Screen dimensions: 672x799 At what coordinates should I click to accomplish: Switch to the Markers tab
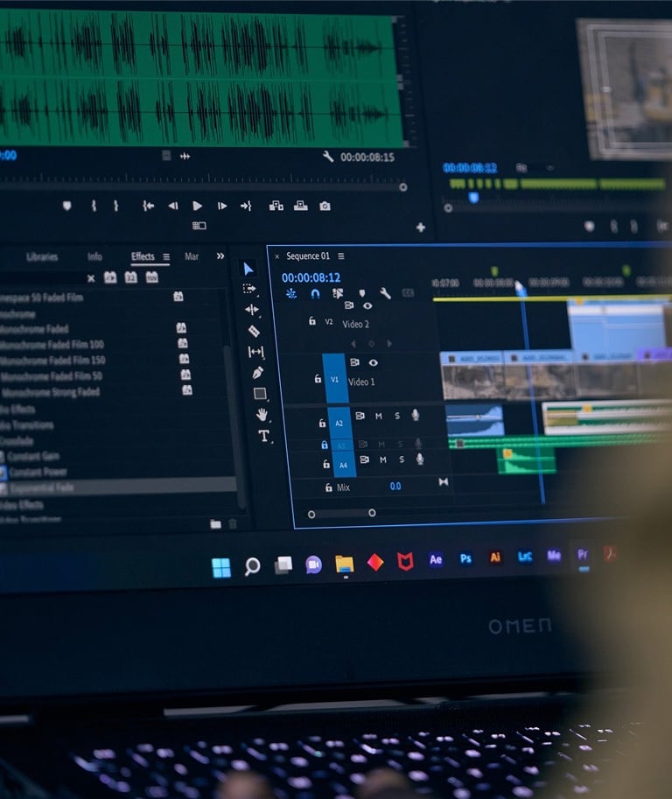192,256
